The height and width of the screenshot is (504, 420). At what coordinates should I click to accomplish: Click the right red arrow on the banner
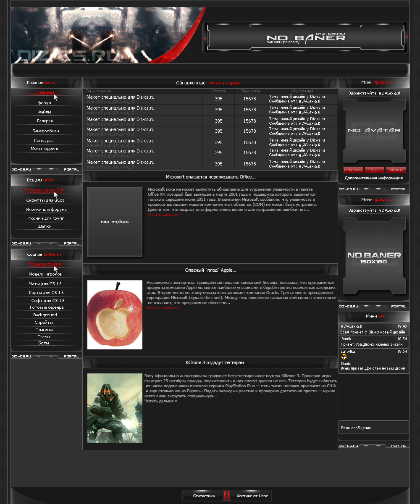pyautogui.click(x=407, y=37)
